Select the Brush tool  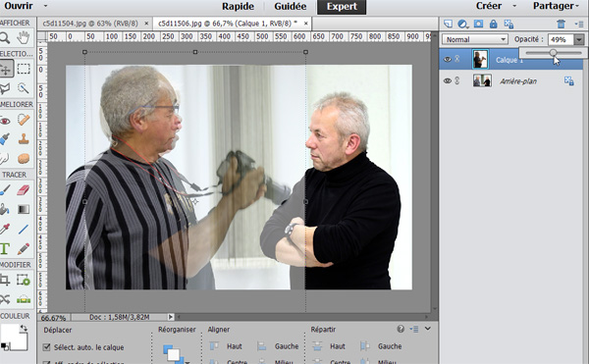(x=5, y=190)
